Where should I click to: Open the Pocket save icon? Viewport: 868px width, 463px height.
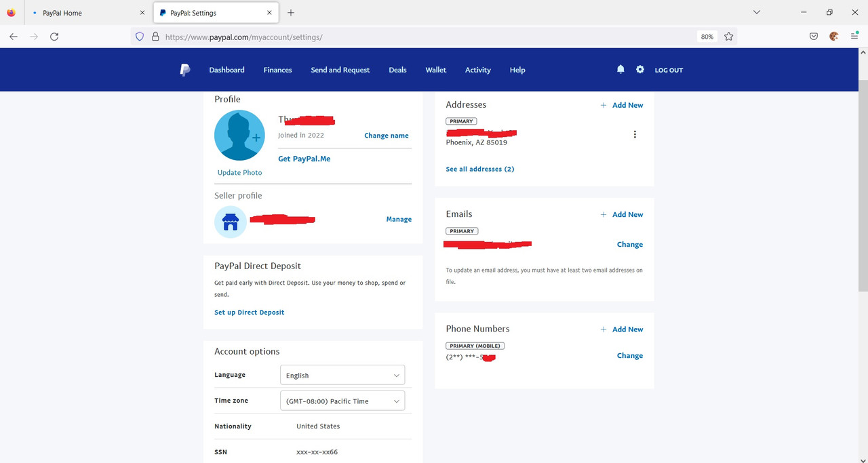(x=814, y=37)
